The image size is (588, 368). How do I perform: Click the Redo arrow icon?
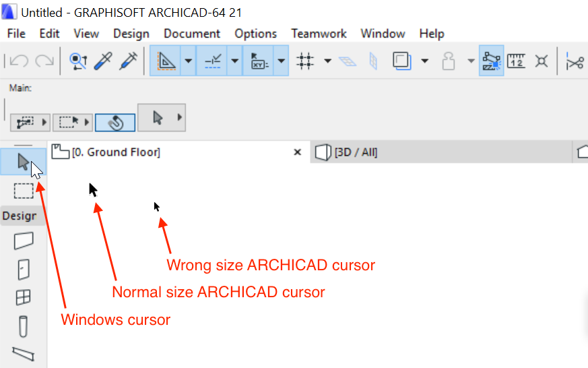pos(44,61)
